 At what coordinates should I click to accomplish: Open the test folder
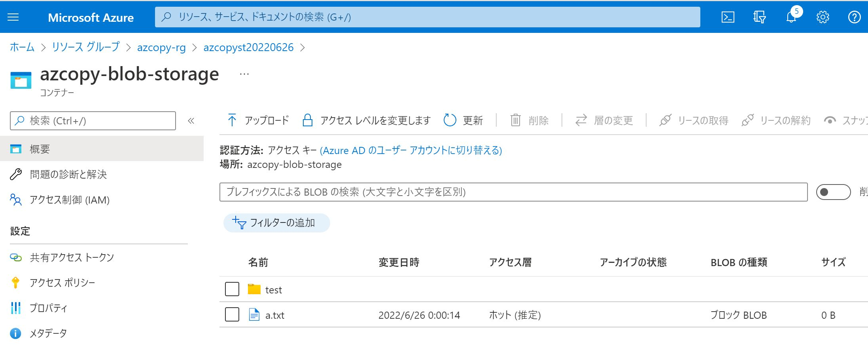[274, 290]
